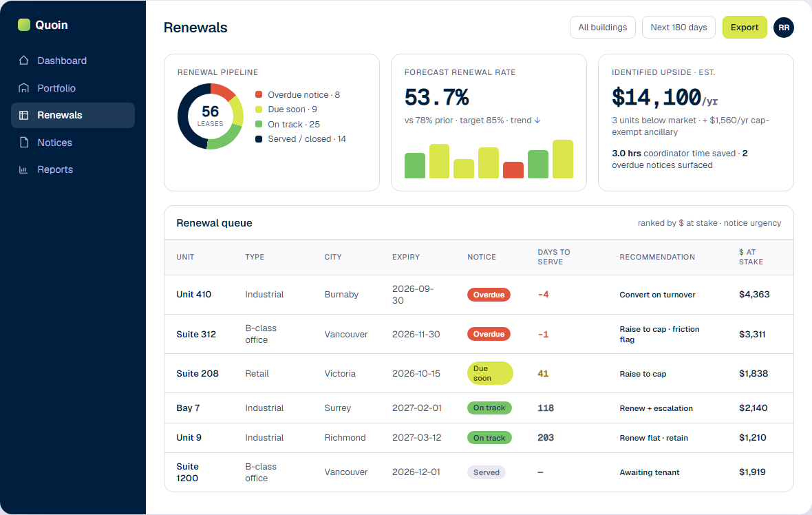Click the Renew flat · retain recommendation
This screenshot has height=515, width=812.
[654, 438]
